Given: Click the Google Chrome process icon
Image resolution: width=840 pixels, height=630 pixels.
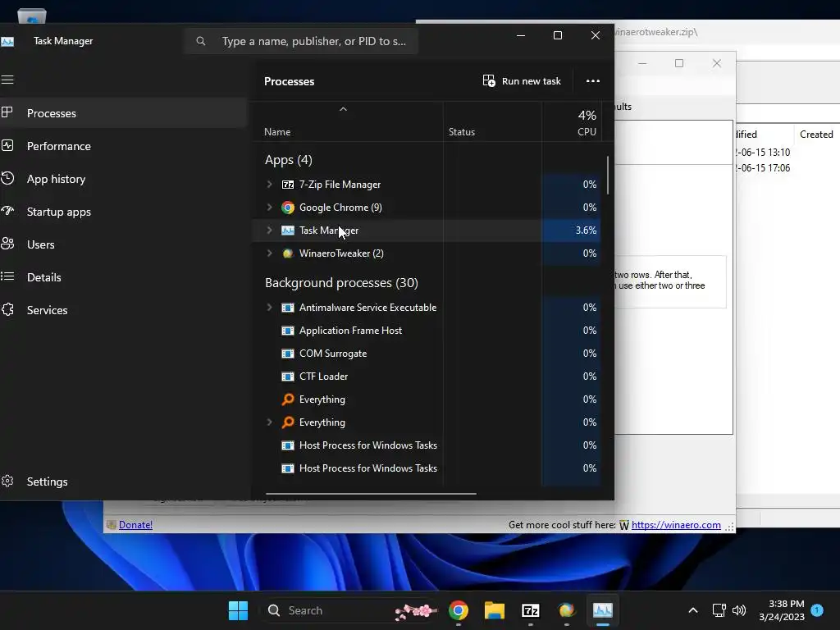Looking at the screenshot, I should pyautogui.click(x=288, y=208).
